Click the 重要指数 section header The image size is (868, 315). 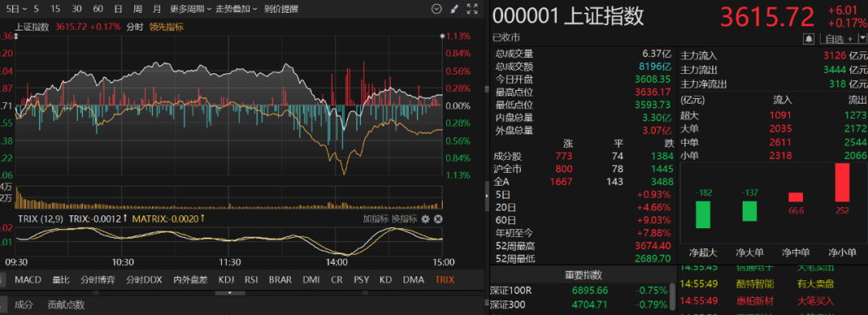(x=583, y=275)
